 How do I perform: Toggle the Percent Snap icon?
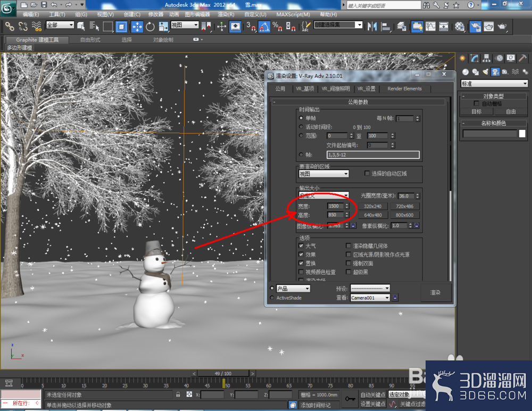click(277, 27)
